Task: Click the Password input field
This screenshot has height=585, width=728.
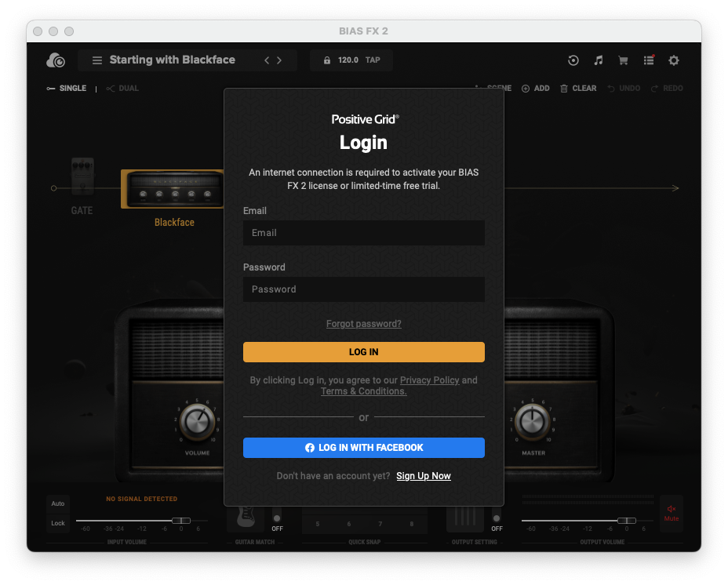Action: pyautogui.click(x=364, y=289)
